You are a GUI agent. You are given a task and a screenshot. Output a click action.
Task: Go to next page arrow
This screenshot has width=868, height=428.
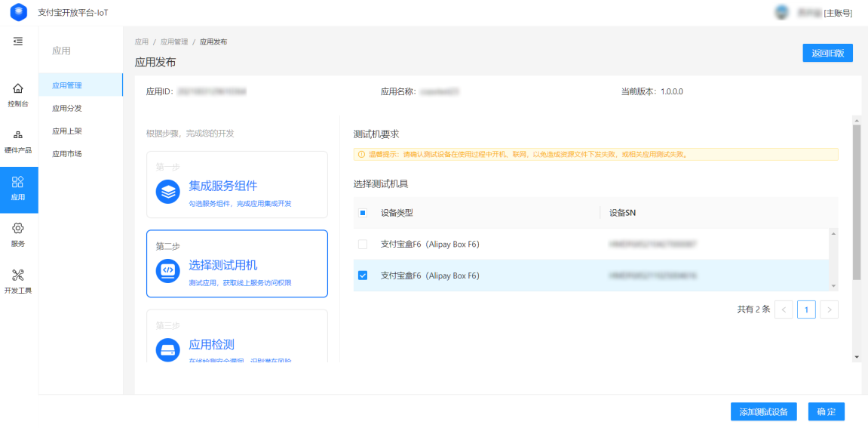click(830, 310)
